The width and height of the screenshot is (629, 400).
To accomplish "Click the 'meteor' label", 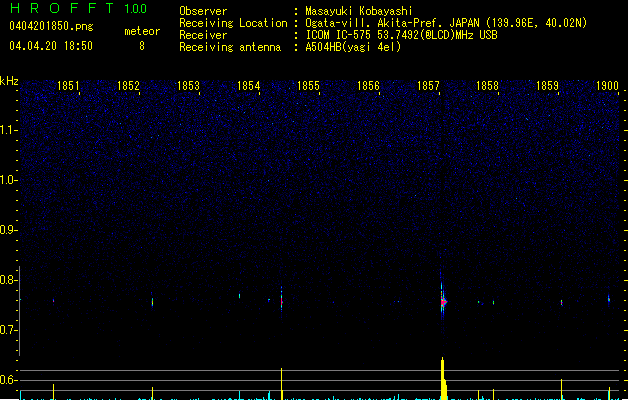I will pos(142,31).
